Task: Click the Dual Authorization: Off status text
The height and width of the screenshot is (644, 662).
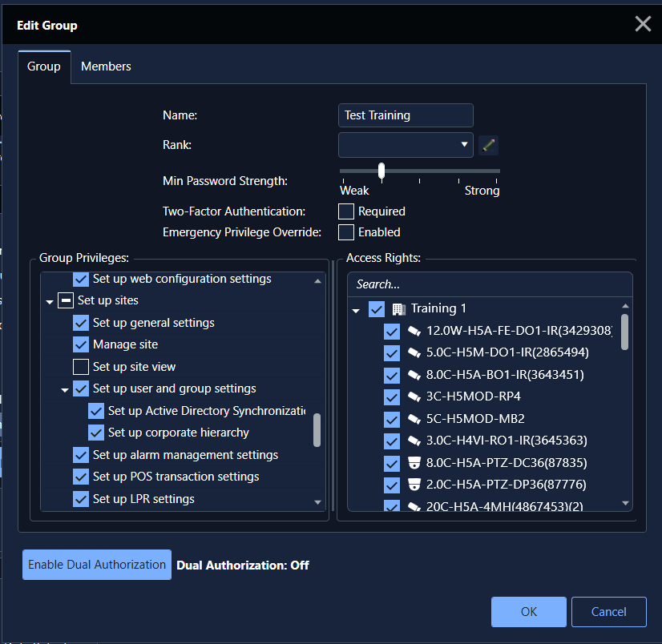Action: 243,566
